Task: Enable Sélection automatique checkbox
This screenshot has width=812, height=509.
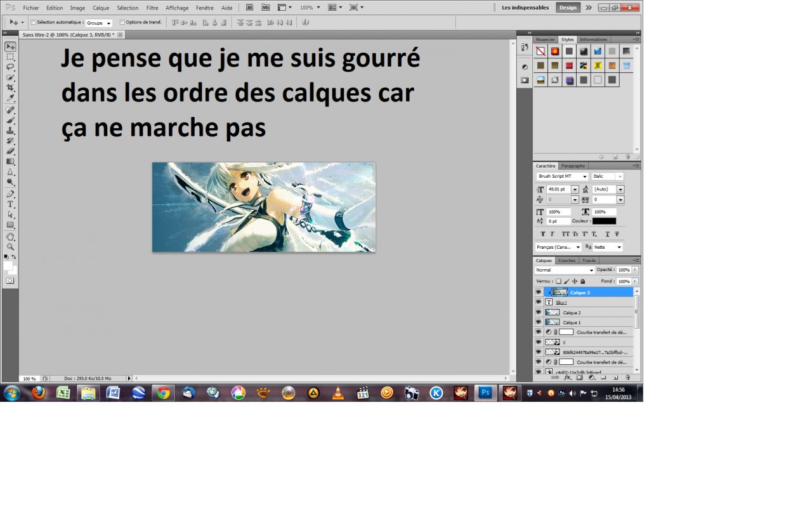Action: pos(33,22)
